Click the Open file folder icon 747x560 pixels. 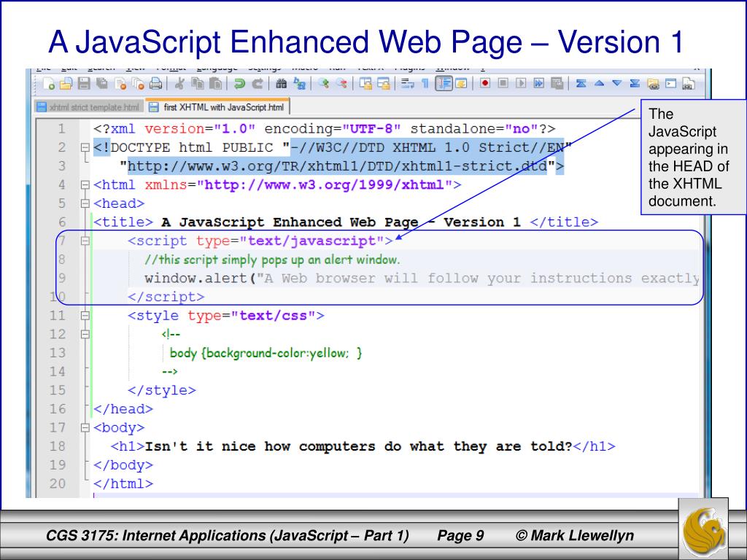click(x=66, y=84)
